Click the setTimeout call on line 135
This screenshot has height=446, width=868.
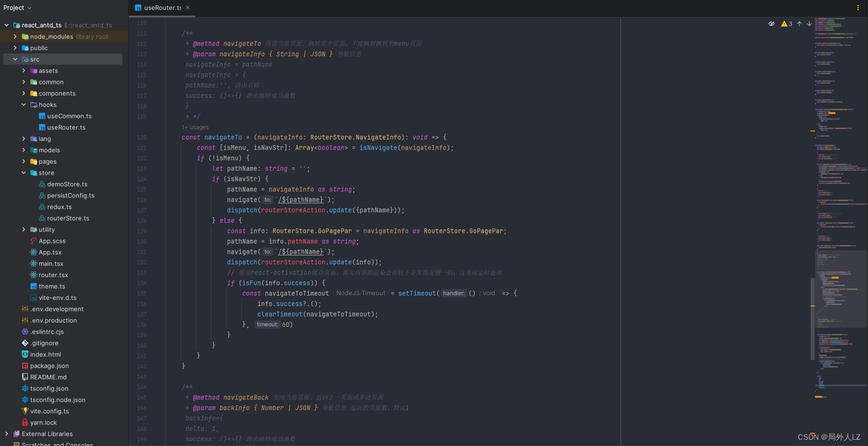point(417,293)
